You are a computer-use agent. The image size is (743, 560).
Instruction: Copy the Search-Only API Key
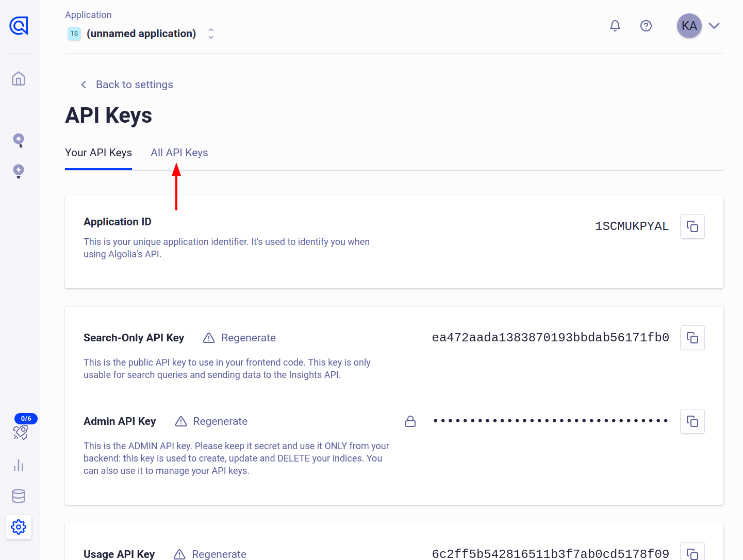pyautogui.click(x=692, y=338)
